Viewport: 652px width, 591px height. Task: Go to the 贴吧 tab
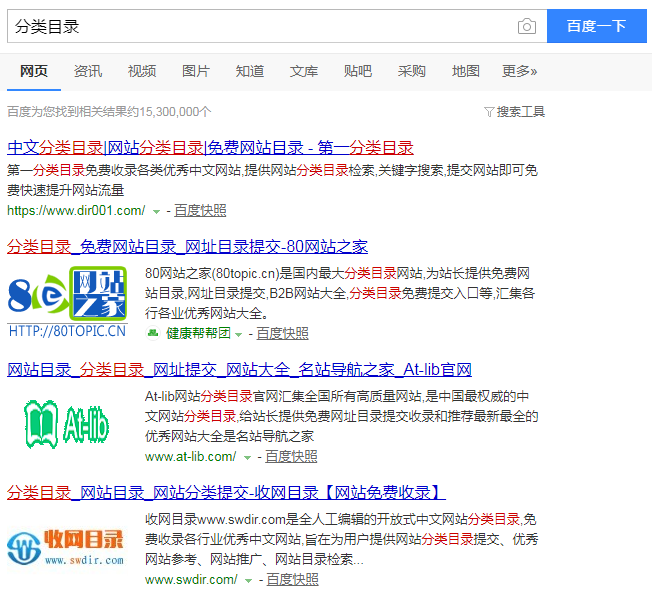point(358,71)
